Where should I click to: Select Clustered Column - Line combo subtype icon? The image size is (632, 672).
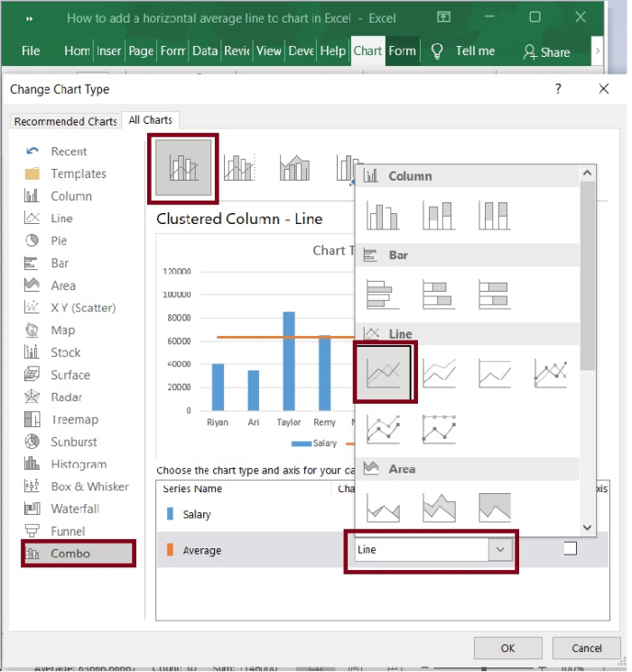[183, 168]
